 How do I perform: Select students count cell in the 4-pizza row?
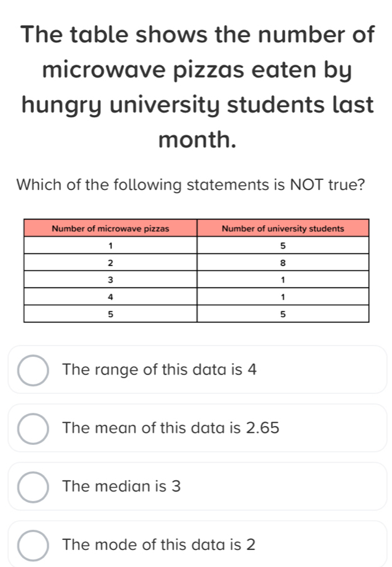tap(283, 296)
